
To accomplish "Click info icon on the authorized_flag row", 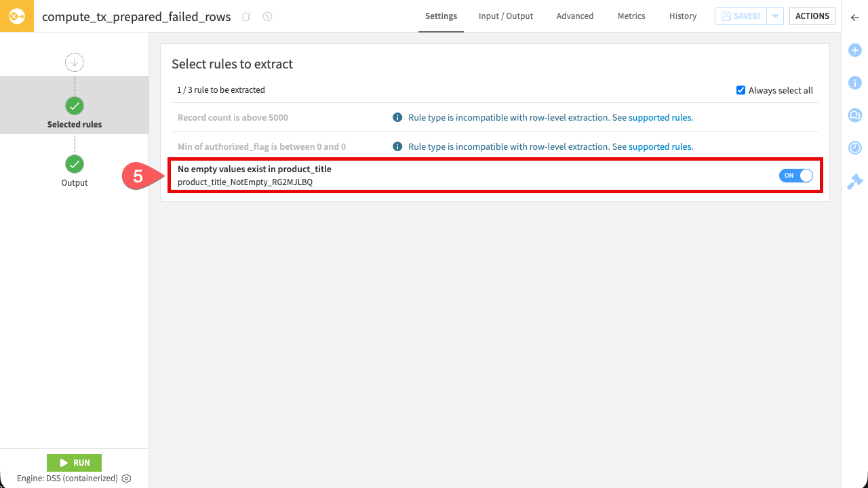I will tap(398, 146).
